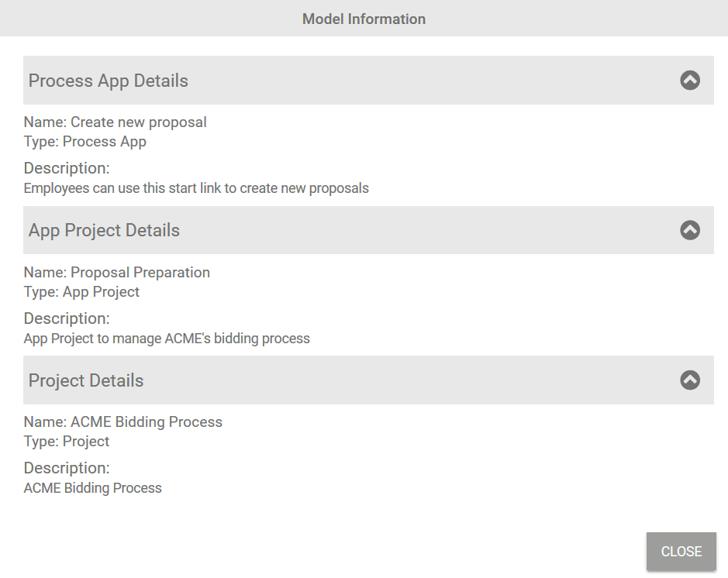
Task: Click the Description label under Process App Details
Action: (x=67, y=168)
